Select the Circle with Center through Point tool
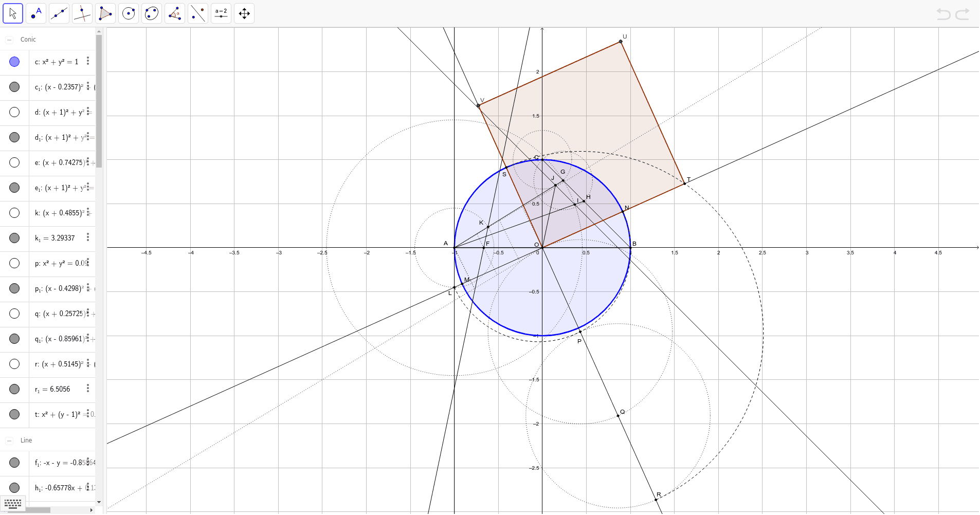This screenshot has width=980, height=515. click(128, 13)
